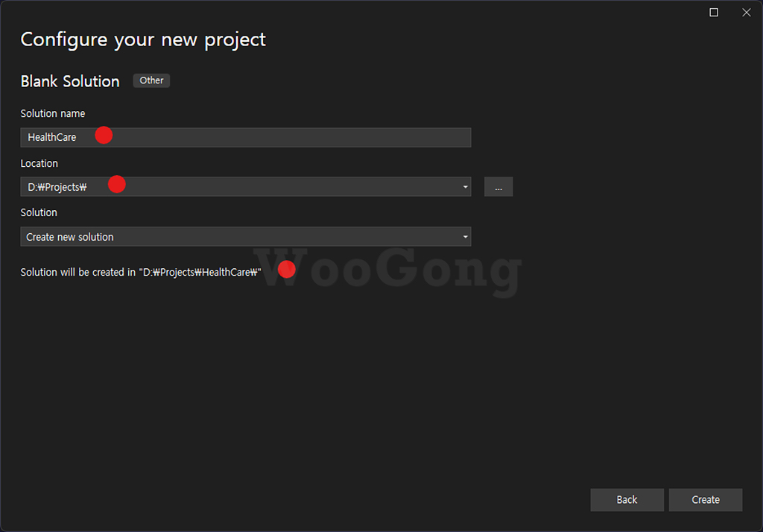Click the red dot beside HealthCare
The height and width of the screenshot is (532, 763).
(104, 135)
